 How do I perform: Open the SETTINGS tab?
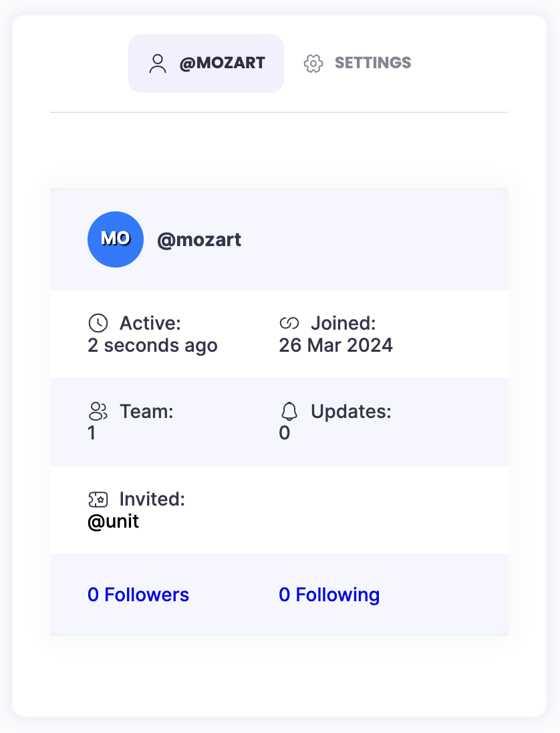pyautogui.click(x=358, y=64)
